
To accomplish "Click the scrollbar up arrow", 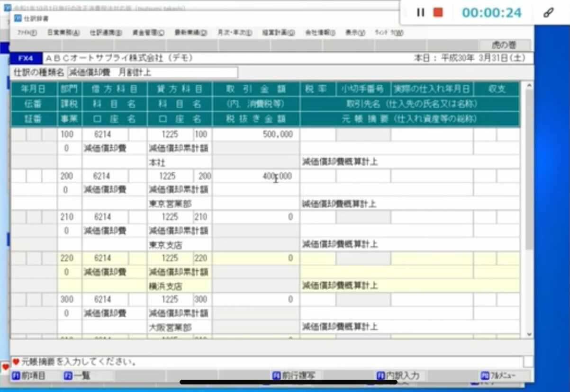I will click(529, 86).
